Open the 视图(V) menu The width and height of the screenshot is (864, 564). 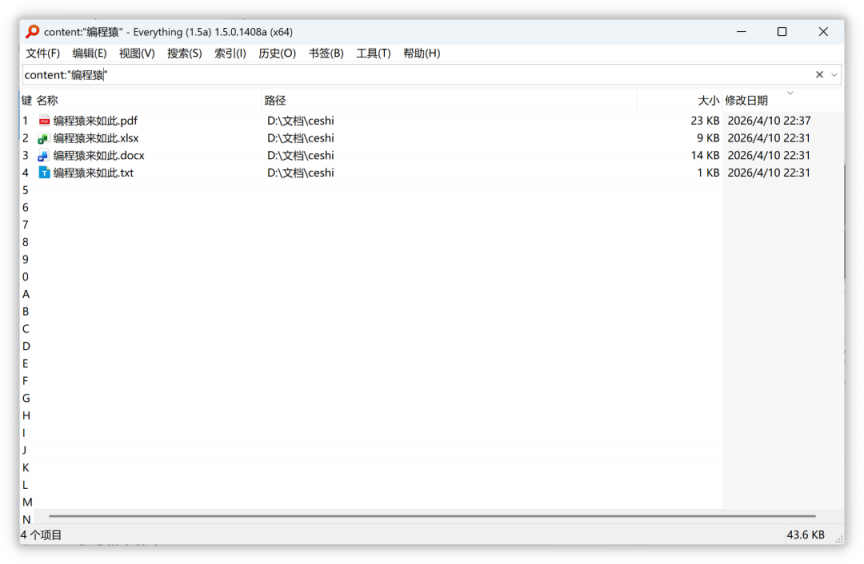pyautogui.click(x=137, y=53)
